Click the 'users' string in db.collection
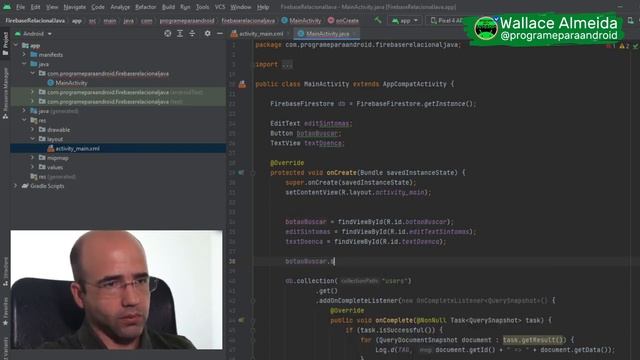Image resolution: width=640 pixels, height=360 pixels. tap(395, 281)
